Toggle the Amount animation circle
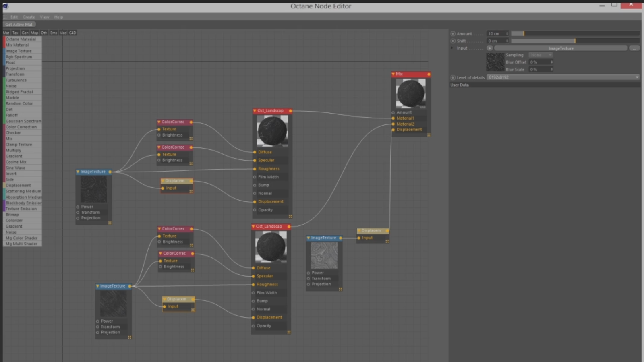The height and width of the screenshot is (362, 644). (453, 33)
